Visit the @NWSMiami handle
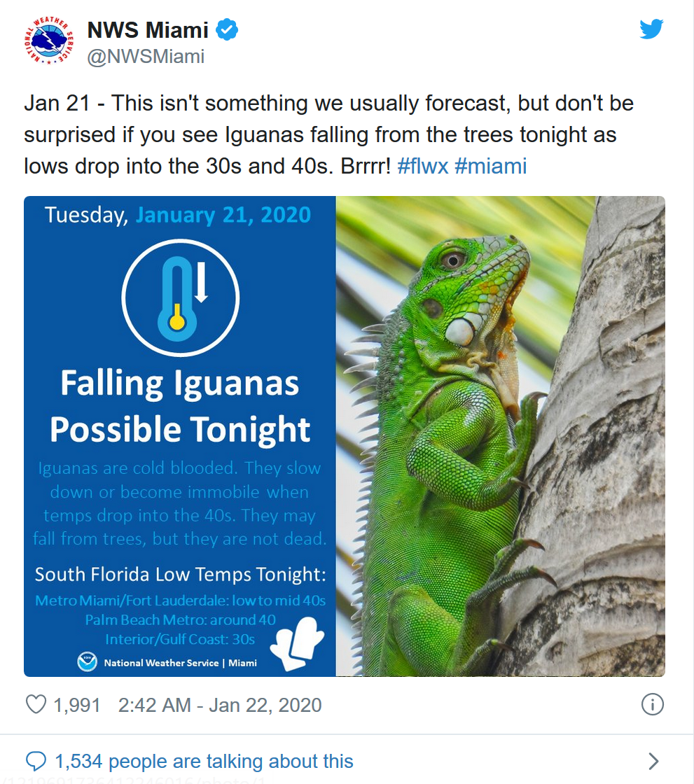 (146, 56)
